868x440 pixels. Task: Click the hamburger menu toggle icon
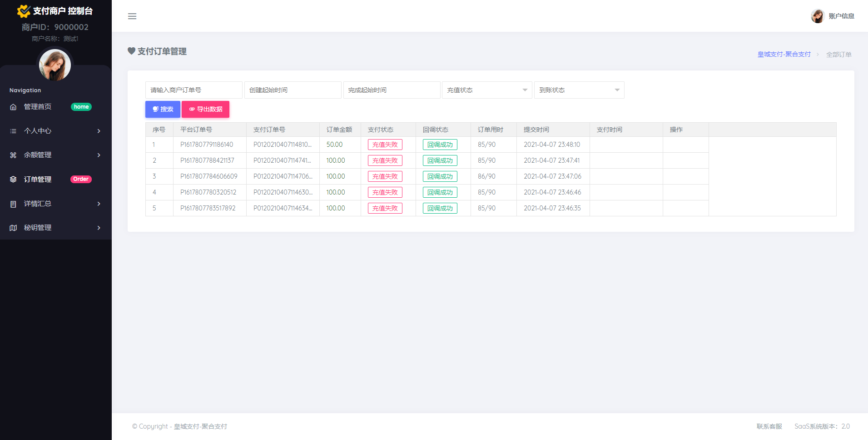pos(132,16)
